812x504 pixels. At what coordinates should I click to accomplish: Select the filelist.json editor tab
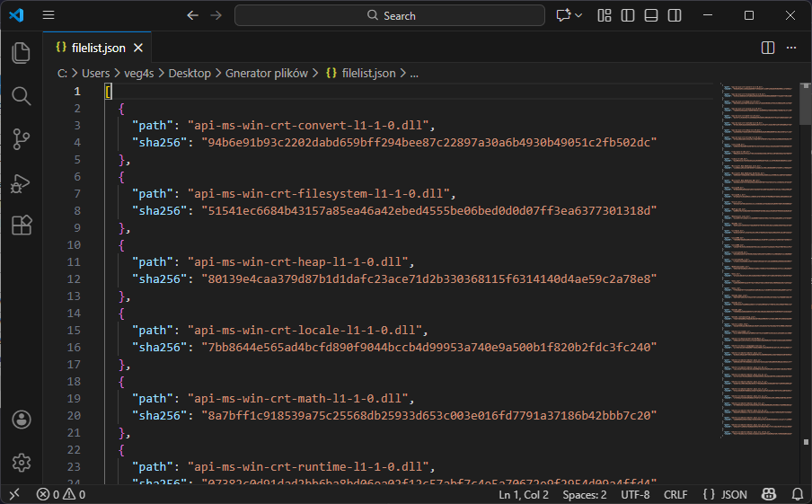pyautogui.click(x=97, y=48)
